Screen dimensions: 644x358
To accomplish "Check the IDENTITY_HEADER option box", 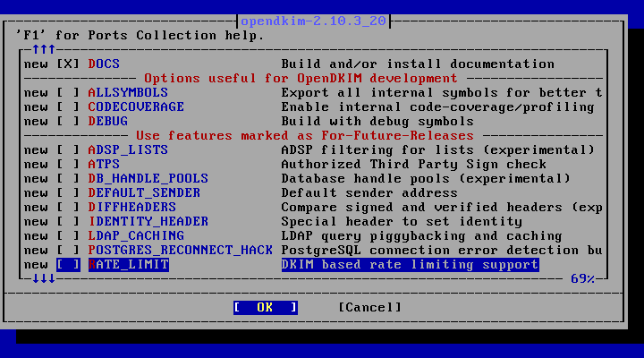I will click(68, 222).
